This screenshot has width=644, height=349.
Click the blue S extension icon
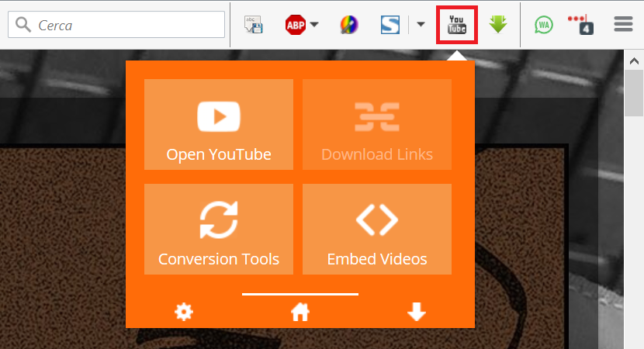coord(390,25)
